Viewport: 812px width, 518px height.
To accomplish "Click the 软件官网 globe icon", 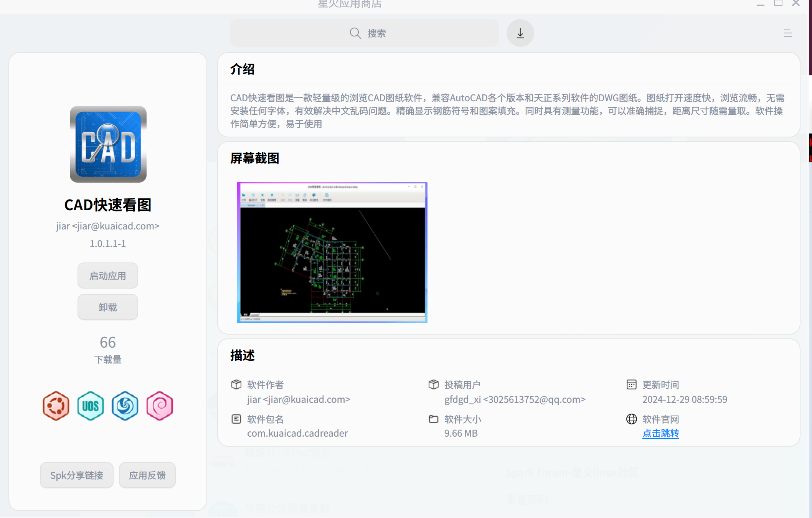I will [632, 419].
